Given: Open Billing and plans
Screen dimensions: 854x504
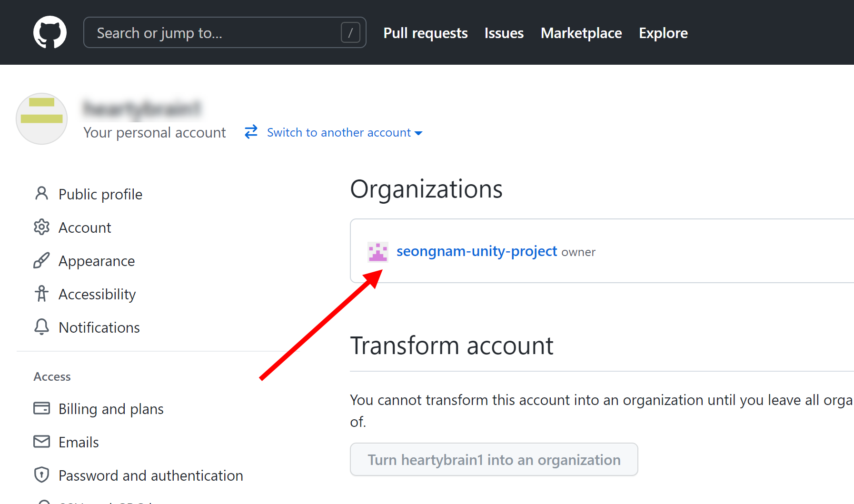Looking at the screenshot, I should [111, 409].
